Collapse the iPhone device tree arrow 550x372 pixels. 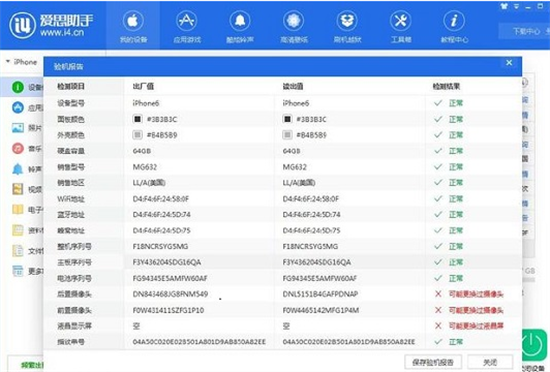(x=8, y=62)
